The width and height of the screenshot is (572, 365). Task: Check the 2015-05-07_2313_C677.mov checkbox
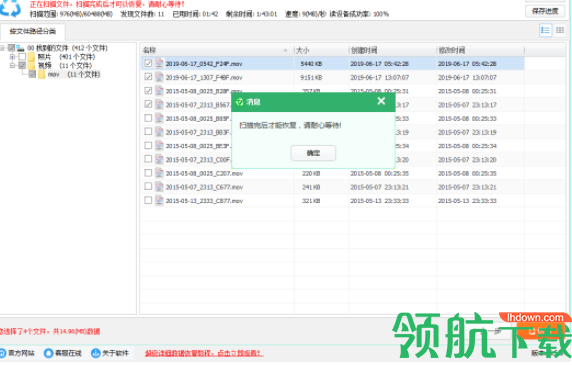click(x=148, y=186)
